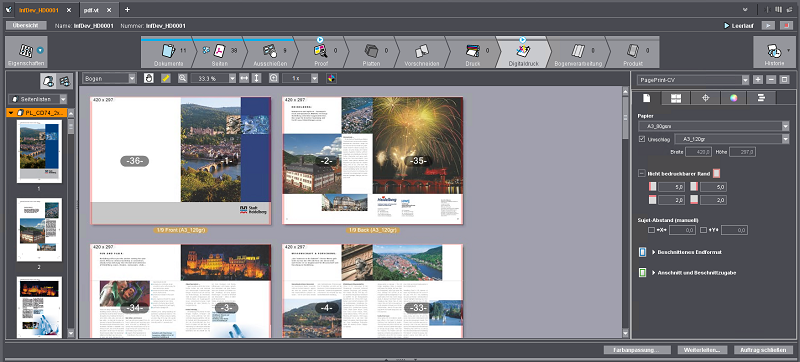
Task: Expand Anschnitt und Beschnittzugabe section
Action: pyautogui.click(x=653, y=273)
